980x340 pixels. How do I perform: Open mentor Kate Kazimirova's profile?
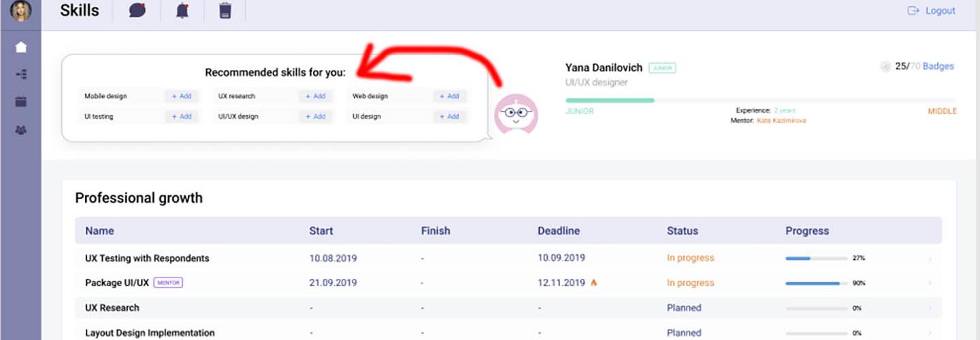[x=781, y=121]
